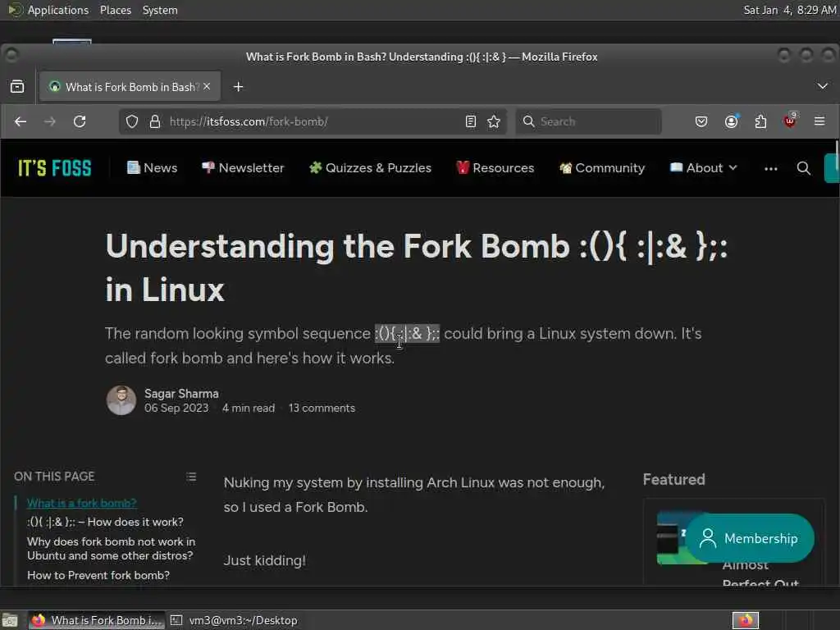Open the Places menu in top panel

115,10
